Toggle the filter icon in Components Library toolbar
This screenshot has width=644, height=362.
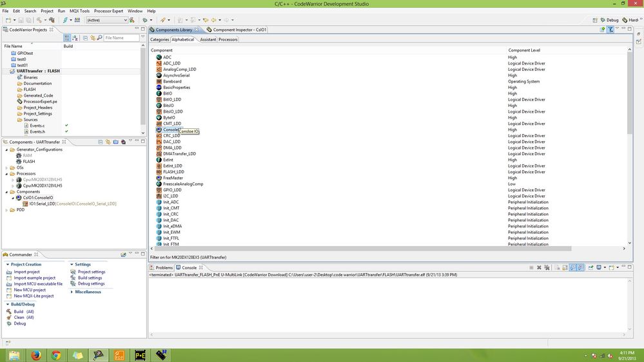pos(610,29)
